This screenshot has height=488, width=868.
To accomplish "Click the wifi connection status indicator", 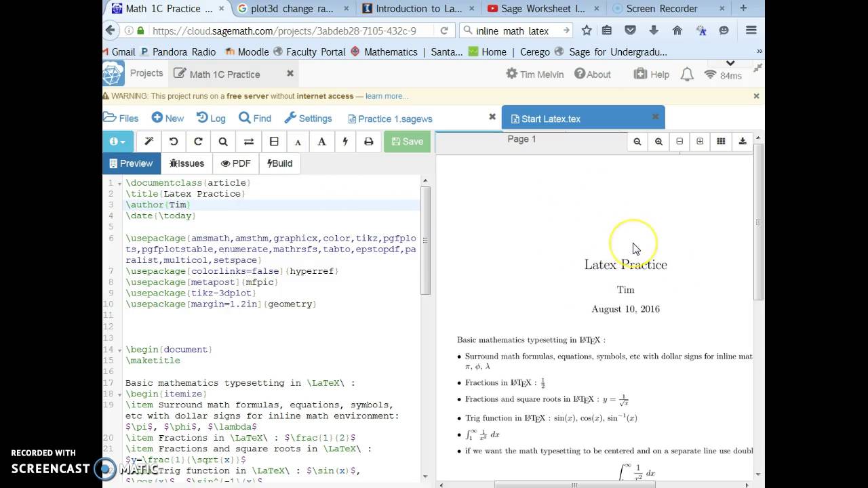I will tap(710, 75).
